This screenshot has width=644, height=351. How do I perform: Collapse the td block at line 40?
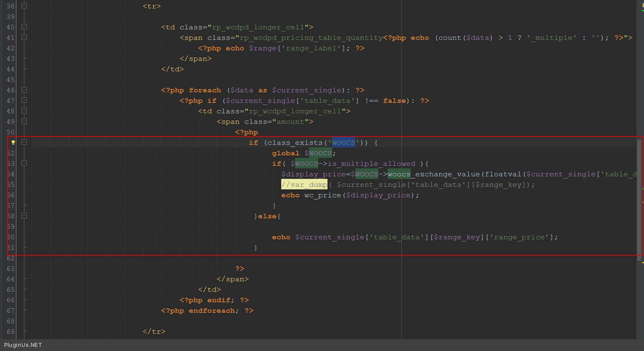(x=24, y=27)
